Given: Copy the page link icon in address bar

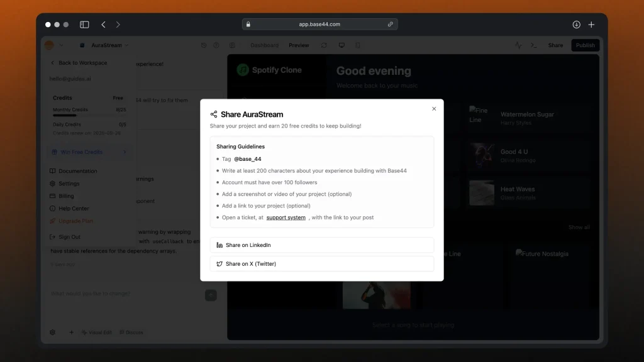Looking at the screenshot, I should click(x=390, y=25).
